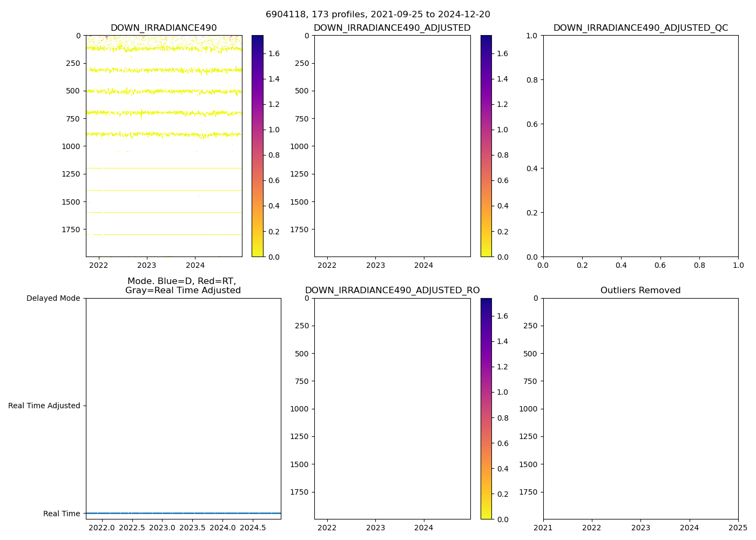Click the colorbar beside the DOWN_IRRADIANCE490_ADJUSTED plot
Image resolution: width=756 pixels, height=540 pixels.
coord(486,146)
